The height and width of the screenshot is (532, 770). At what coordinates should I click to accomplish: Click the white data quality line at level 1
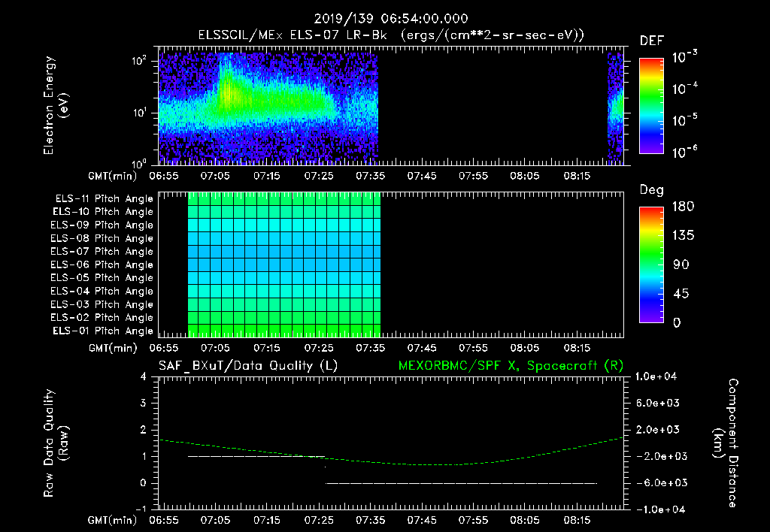coord(256,456)
